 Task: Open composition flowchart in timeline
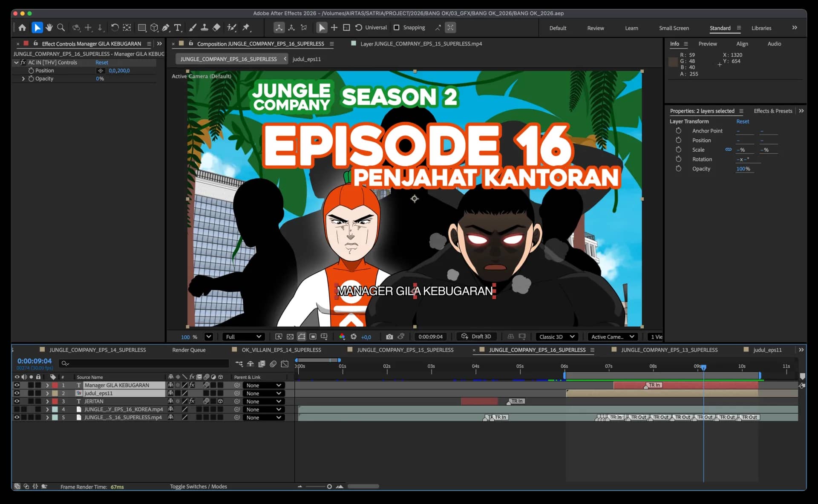pyautogui.click(x=239, y=364)
